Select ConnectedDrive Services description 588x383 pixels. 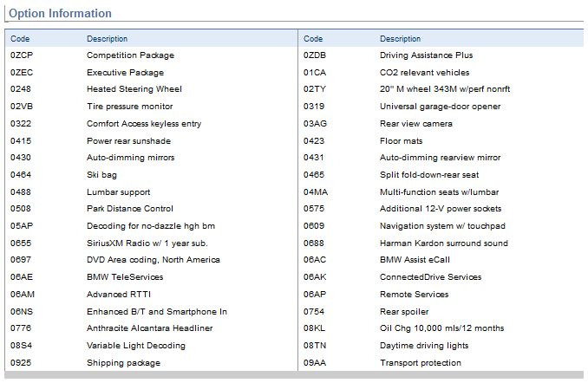431,277
